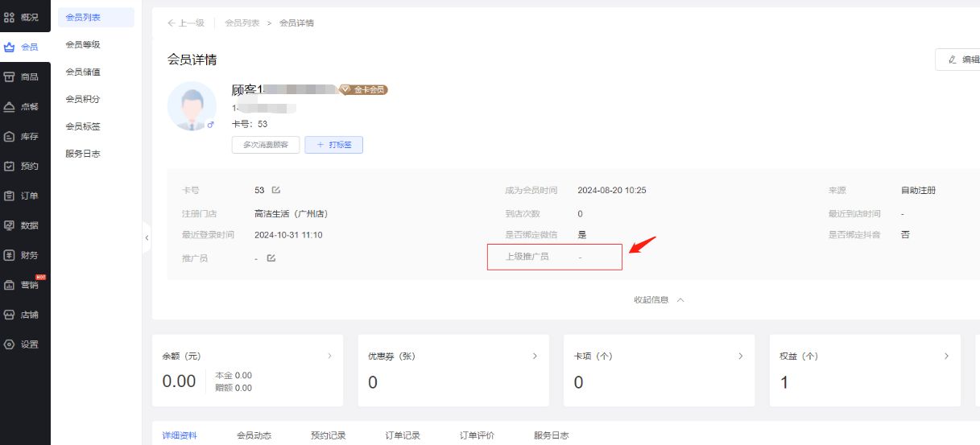Click the 金卡会员 gold member badge
Screen dimensions: 980x445
364,90
